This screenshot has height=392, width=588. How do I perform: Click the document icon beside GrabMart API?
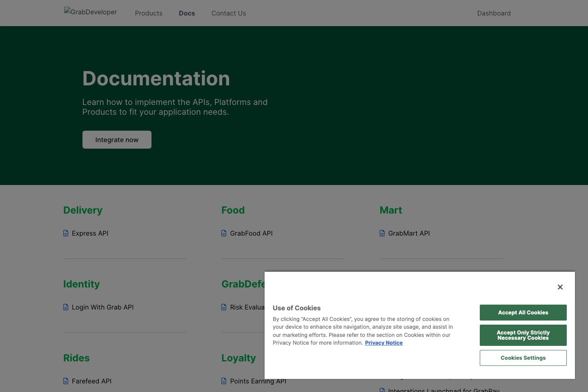(382, 233)
